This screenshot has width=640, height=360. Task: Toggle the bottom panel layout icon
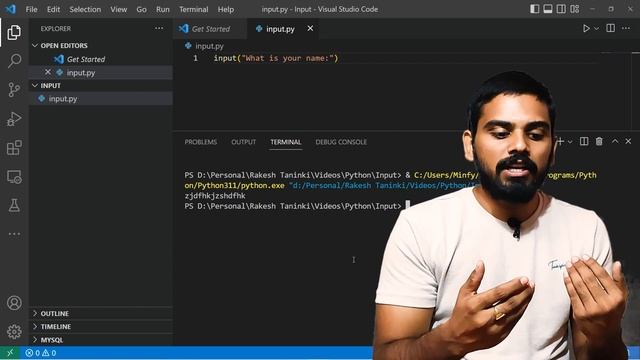tap(548, 9)
